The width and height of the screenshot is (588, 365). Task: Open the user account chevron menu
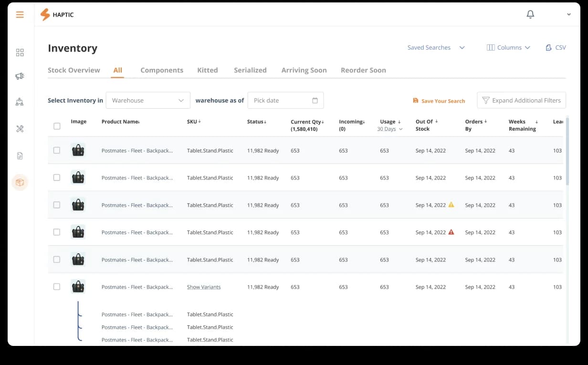(x=569, y=15)
